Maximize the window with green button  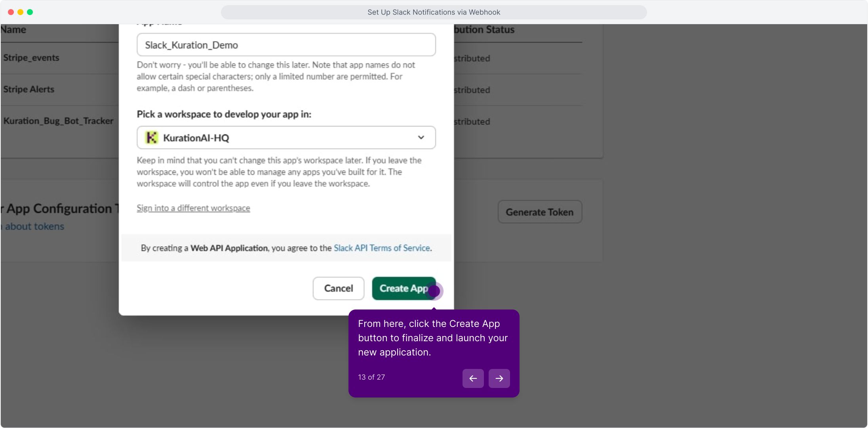[30, 12]
